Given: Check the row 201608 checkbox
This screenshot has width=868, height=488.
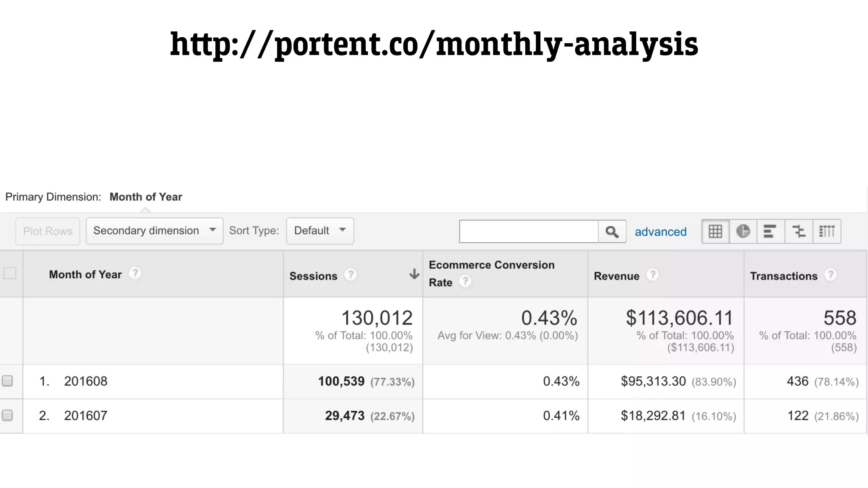Looking at the screenshot, I should [x=7, y=381].
